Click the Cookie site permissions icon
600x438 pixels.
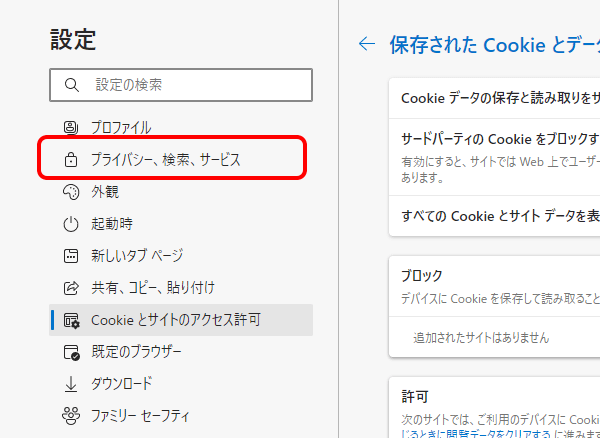pos(72,320)
